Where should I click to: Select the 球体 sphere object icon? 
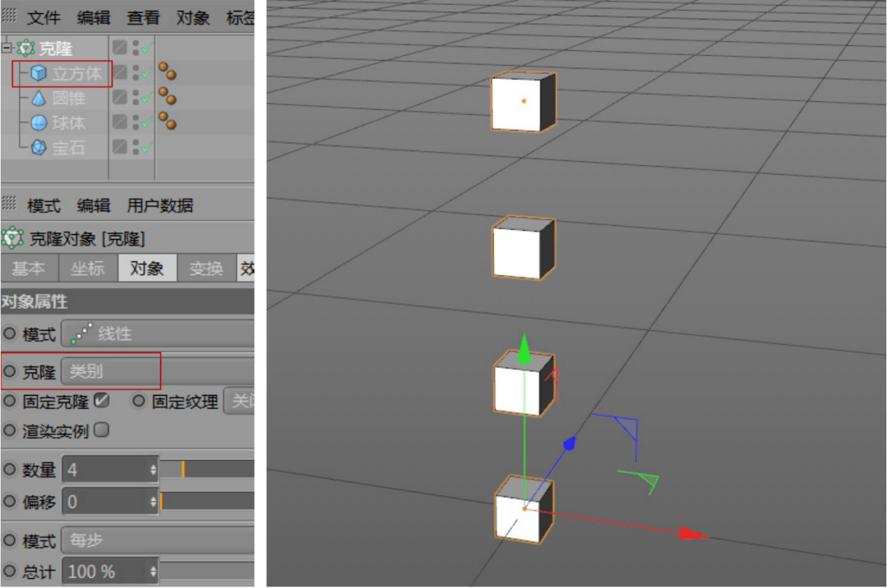click(39, 122)
